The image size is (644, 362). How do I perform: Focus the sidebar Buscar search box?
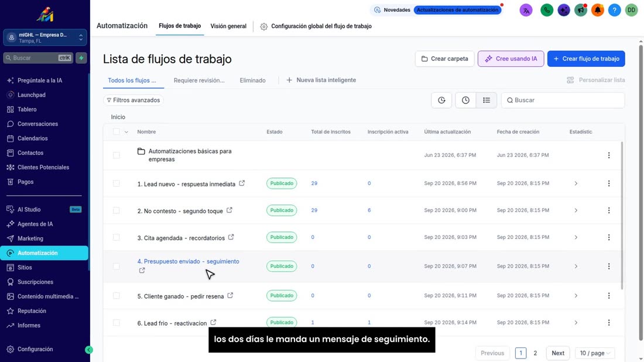click(x=38, y=58)
